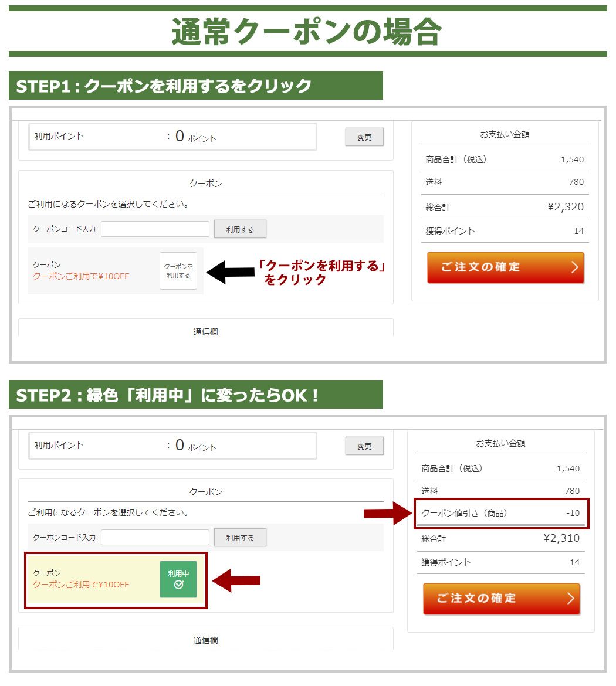
Task: Click 変更 button in STEP2 points row
Action: [x=364, y=446]
